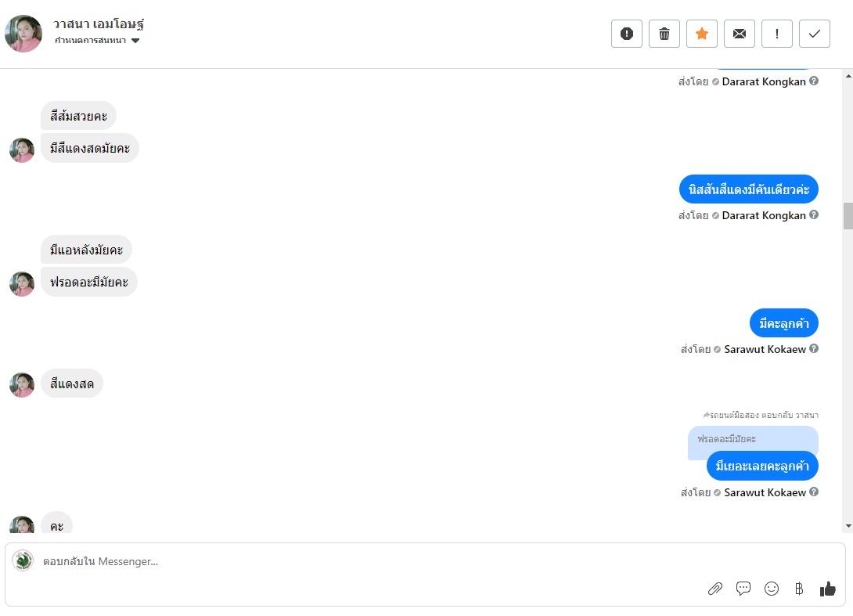
Task: Delete conversation with trash icon
Action: (664, 34)
